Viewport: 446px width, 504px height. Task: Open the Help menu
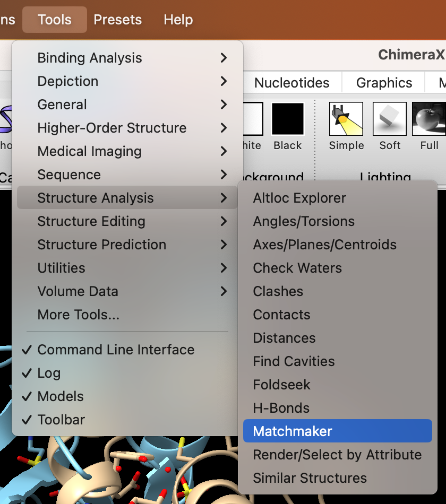[x=178, y=20]
